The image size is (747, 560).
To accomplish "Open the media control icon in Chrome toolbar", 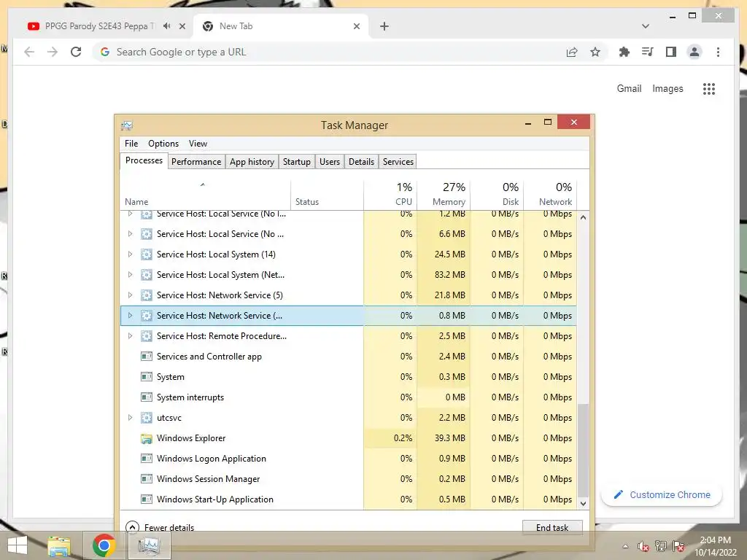I will click(647, 52).
